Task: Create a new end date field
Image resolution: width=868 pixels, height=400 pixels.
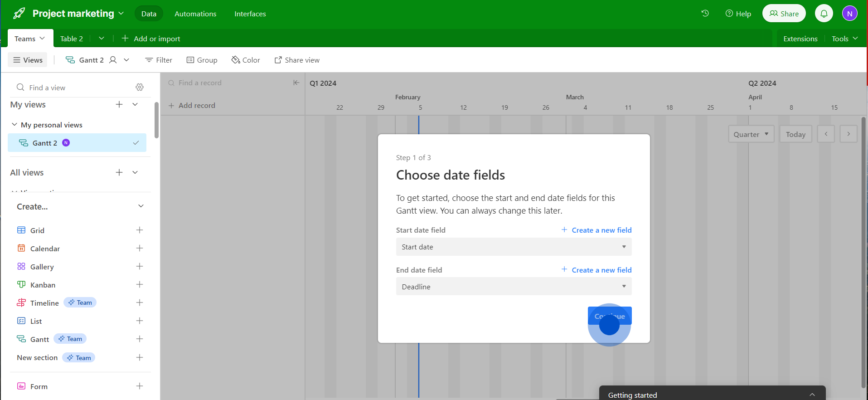Action: (x=596, y=270)
